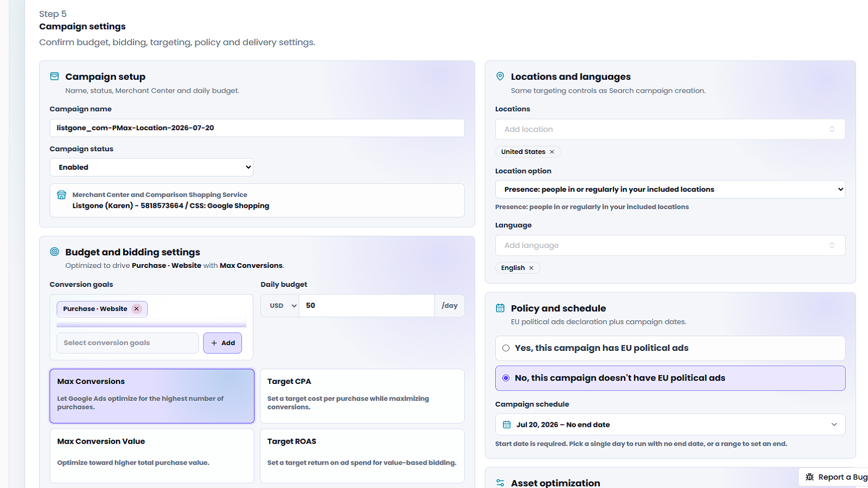Click the Campaign setup section icon
Screen dimensions: 868x488
(x=54, y=76)
